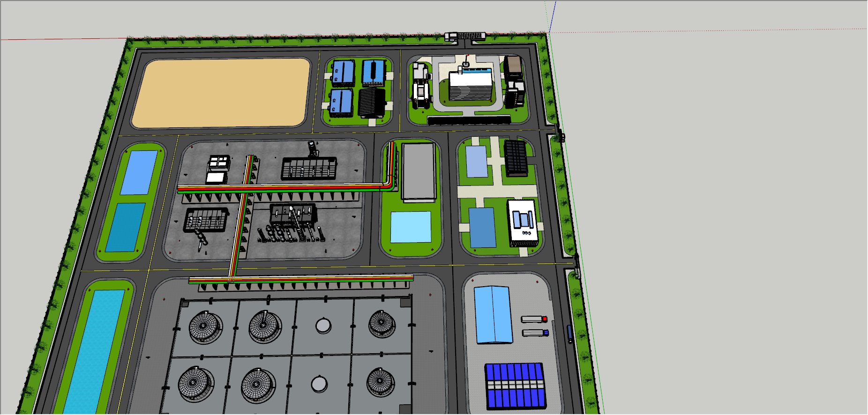
Task: Select the truck with the blue cab
Action: pos(535,333)
